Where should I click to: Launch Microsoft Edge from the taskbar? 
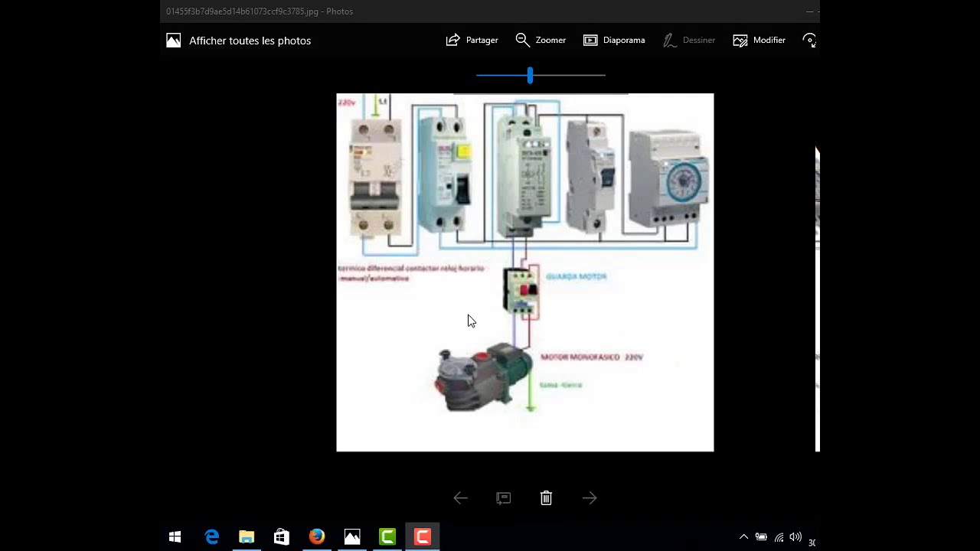pos(211,537)
